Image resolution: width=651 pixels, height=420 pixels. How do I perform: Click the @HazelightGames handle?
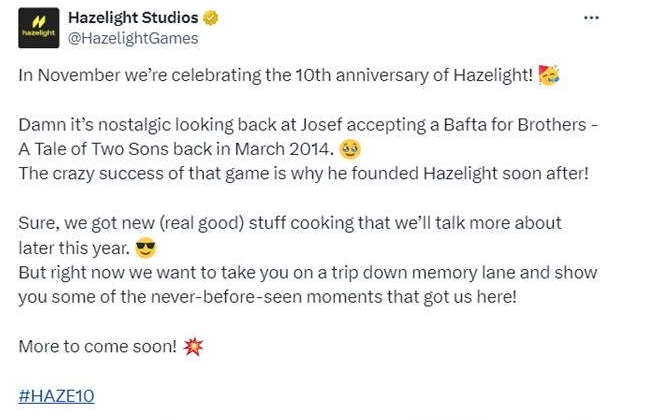133,38
